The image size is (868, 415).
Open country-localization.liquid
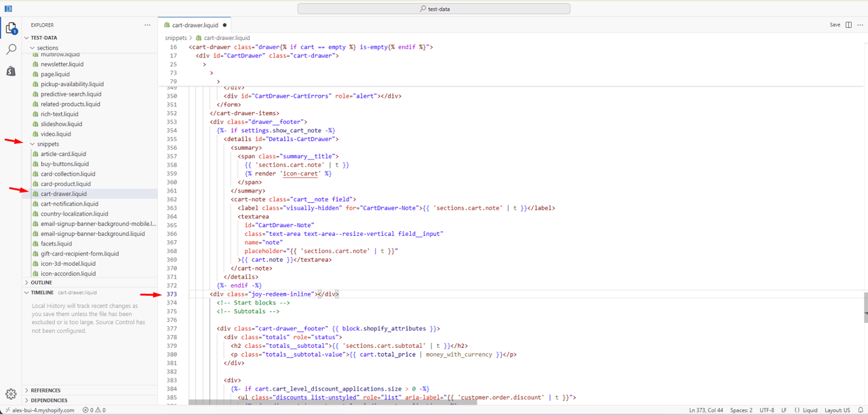click(x=74, y=214)
